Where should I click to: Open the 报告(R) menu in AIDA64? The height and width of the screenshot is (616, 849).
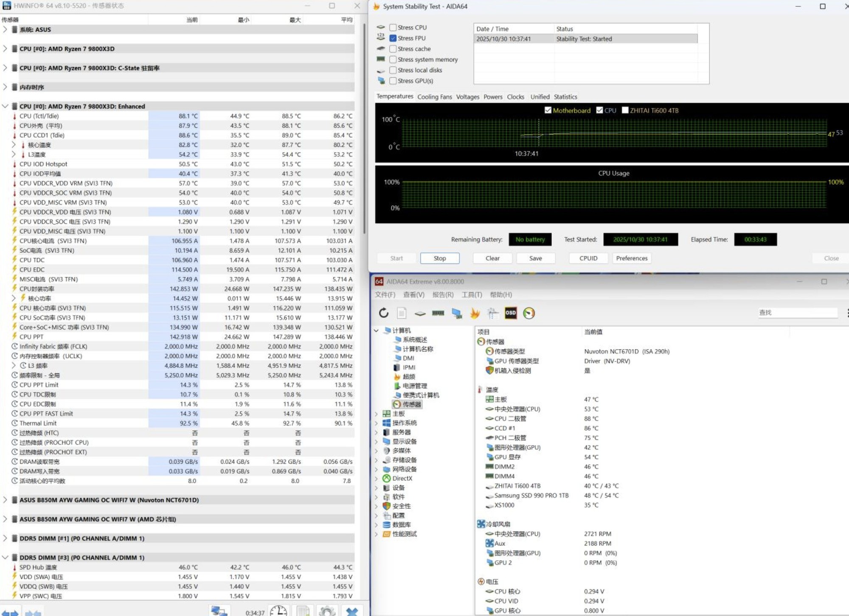tap(444, 294)
